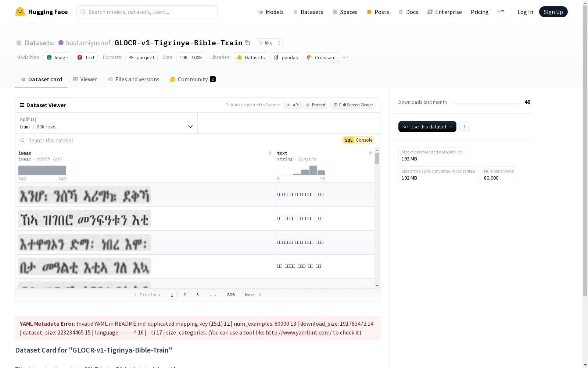Show the +1 more libraries

[346, 57]
